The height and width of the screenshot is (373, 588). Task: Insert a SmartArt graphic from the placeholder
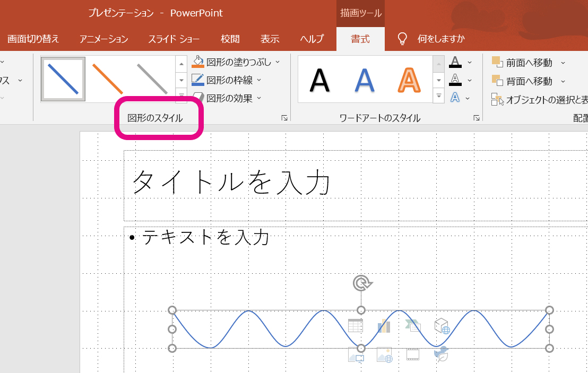tap(413, 326)
